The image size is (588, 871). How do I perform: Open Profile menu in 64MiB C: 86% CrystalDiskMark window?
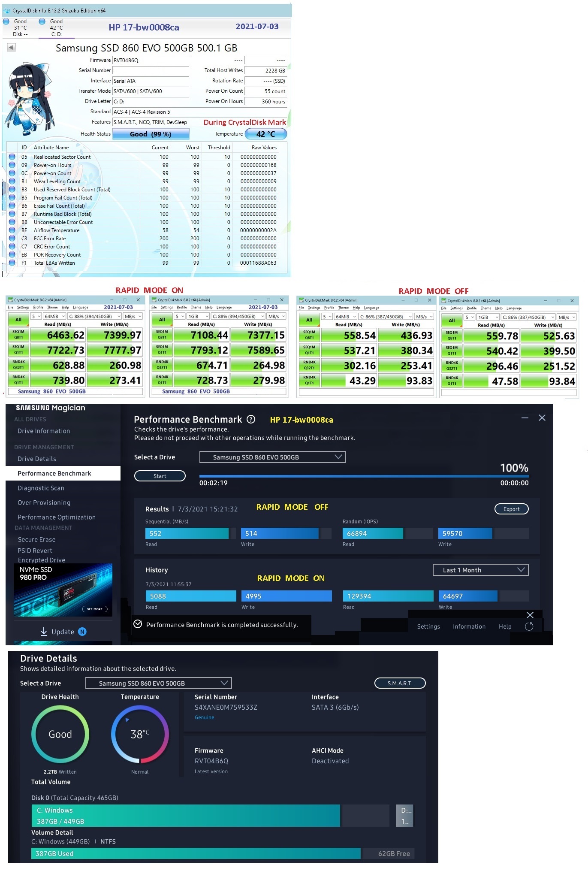[x=329, y=308]
